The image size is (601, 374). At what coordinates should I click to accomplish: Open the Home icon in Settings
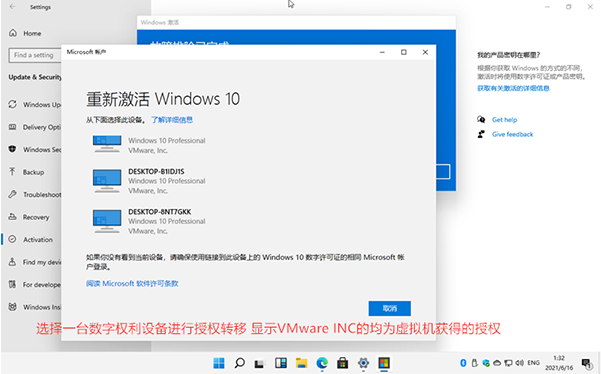[x=13, y=33]
